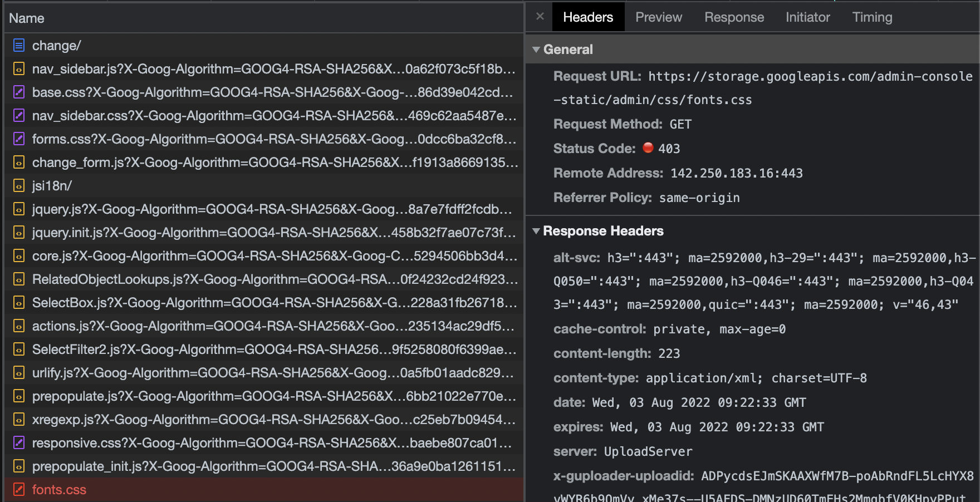Click the storage.googleapis.com Request URL
Viewport: 980px width, 502px height.
coord(780,76)
